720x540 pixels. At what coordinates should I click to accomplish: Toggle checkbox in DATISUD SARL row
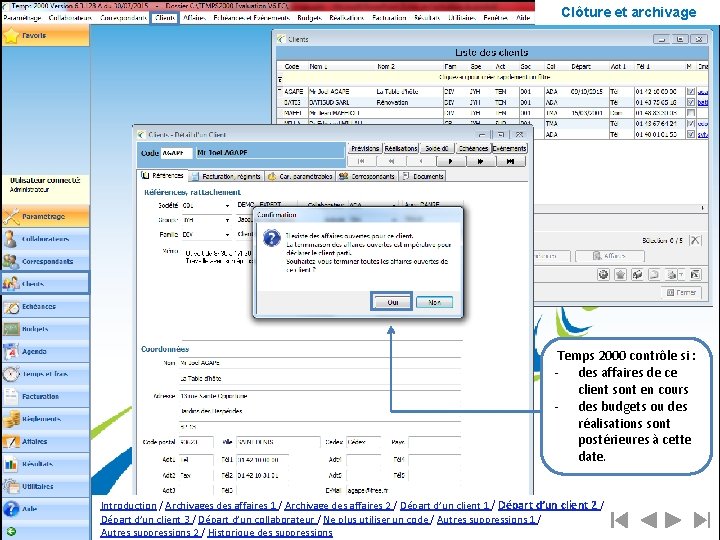(691, 102)
